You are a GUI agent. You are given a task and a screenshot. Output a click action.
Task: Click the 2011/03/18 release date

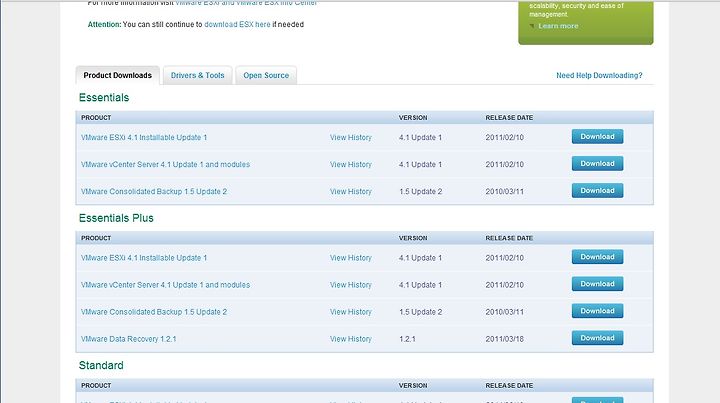point(505,339)
